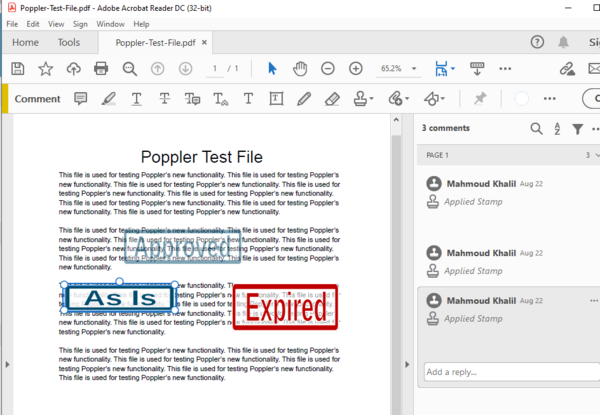This screenshot has width=600, height=415.
Task: Switch to the Tools tab
Action: [69, 42]
